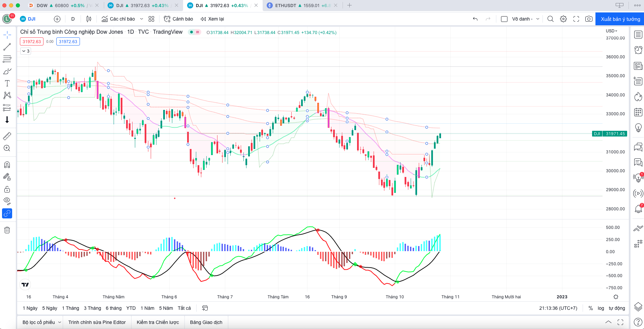The width and height of the screenshot is (644, 329).
Task: Click the trash icon to remove drawings
Action: [7, 230]
